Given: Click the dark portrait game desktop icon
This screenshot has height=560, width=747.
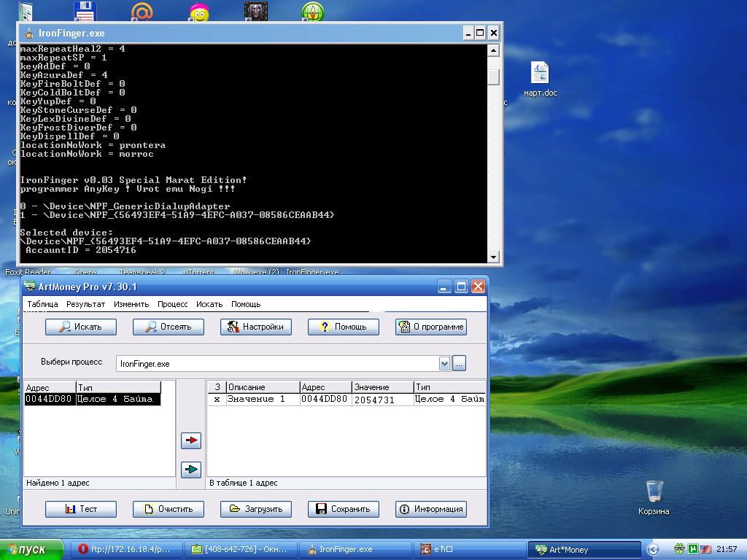Looking at the screenshot, I should click(256, 12).
